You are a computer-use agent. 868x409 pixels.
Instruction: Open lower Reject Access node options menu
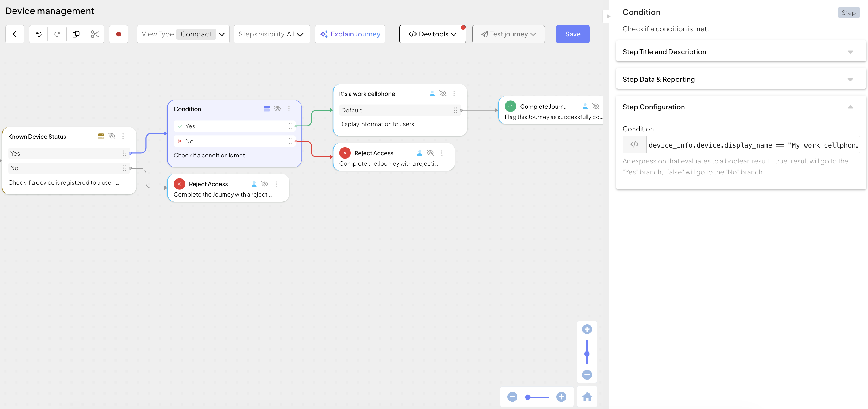[x=276, y=184]
